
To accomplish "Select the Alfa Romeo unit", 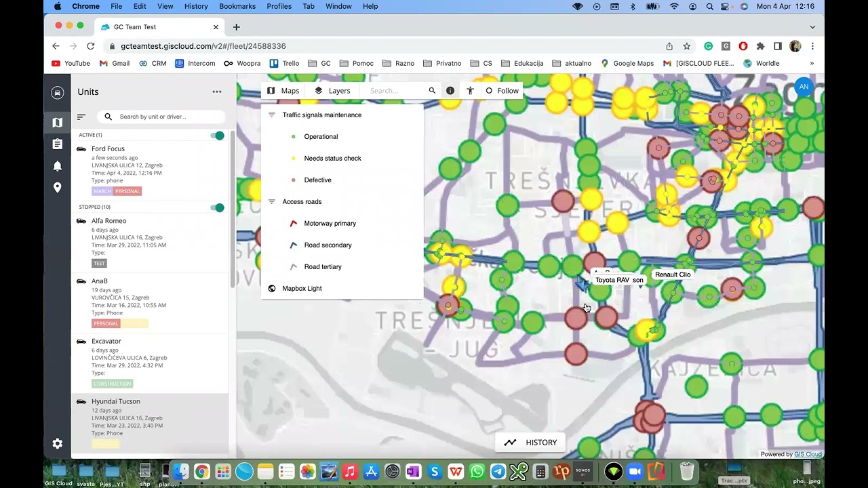I will (150, 242).
